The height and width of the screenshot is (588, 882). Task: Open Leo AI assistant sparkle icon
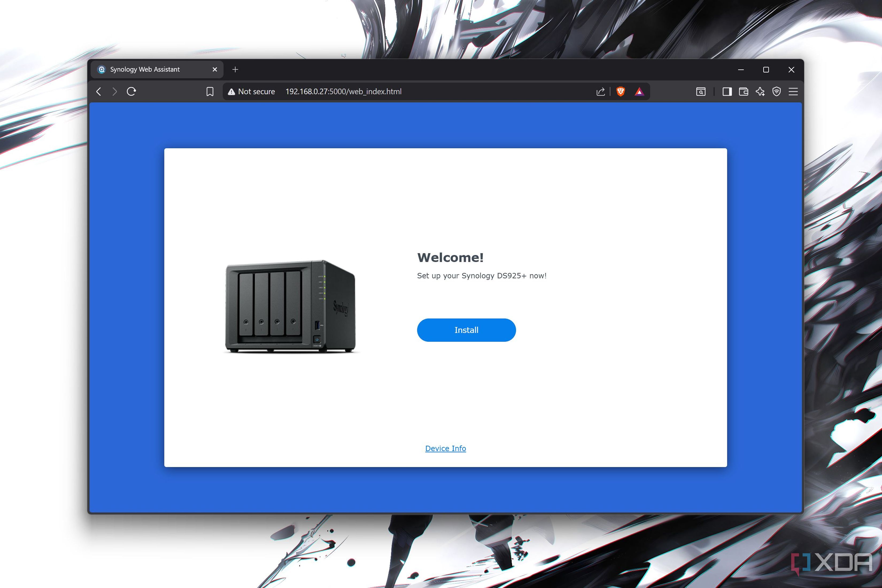(760, 91)
